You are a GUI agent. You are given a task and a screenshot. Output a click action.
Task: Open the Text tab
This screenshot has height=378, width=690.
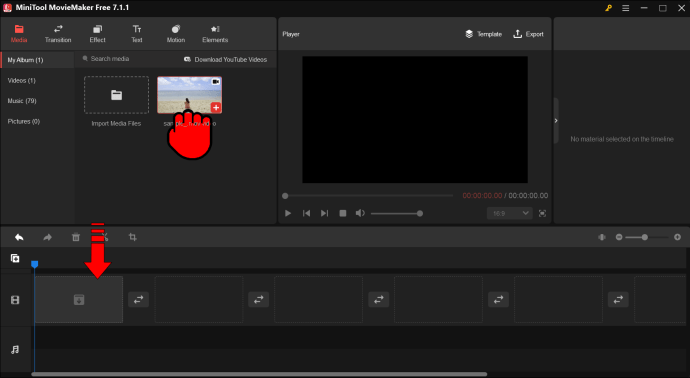(x=137, y=34)
